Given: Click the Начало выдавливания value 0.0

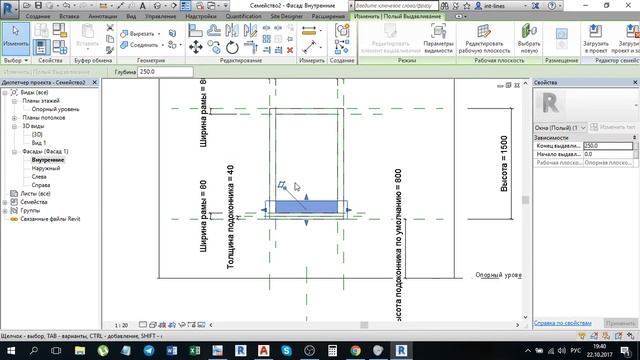Looking at the screenshot, I should point(608,154).
